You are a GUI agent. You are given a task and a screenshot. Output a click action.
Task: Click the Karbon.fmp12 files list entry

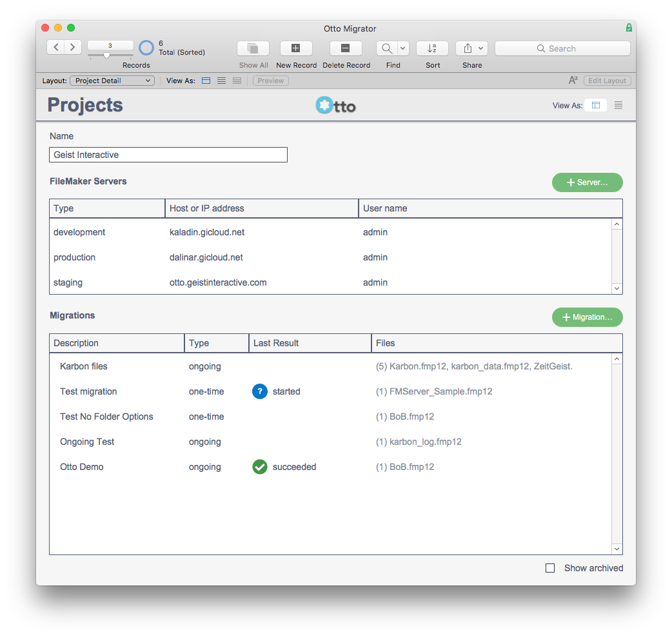474,366
